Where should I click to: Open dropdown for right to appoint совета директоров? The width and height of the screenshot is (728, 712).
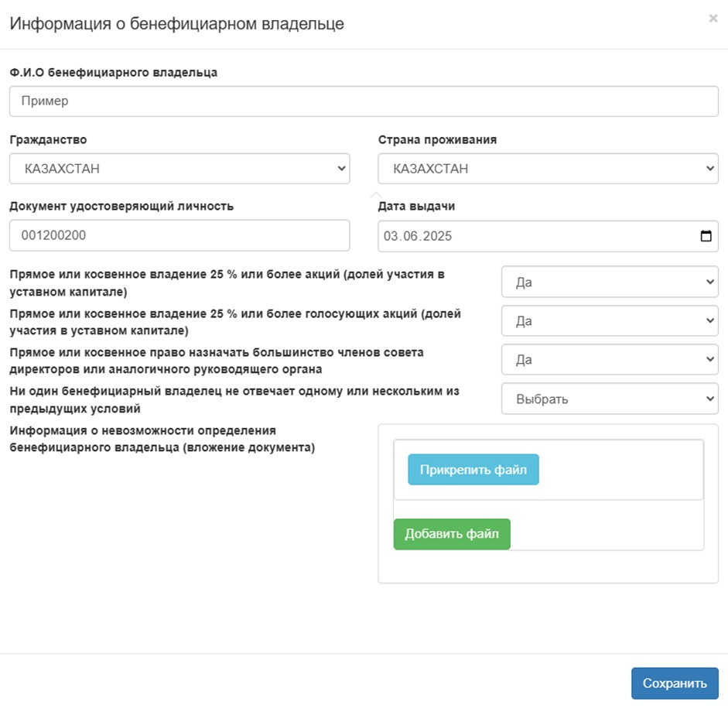coord(610,360)
